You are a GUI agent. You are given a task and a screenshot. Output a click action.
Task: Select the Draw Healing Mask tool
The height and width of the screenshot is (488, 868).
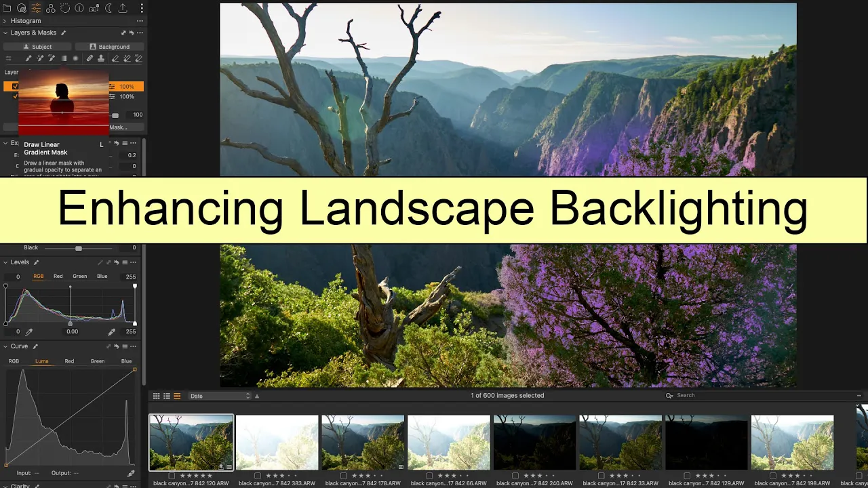click(90, 58)
